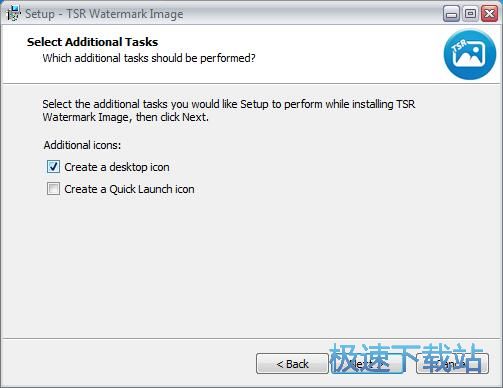
Task: Minimize the Setup window
Action: click(451, 14)
